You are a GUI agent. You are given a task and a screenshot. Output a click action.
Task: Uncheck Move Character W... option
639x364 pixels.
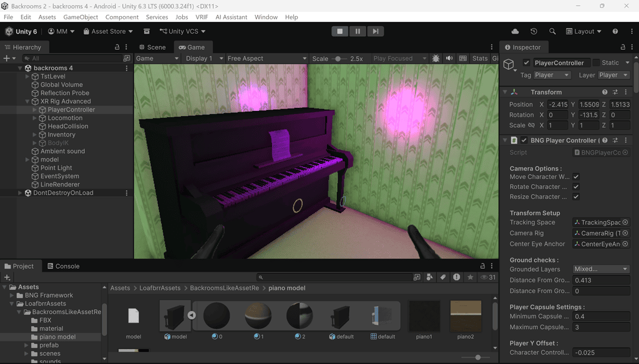coord(576,177)
